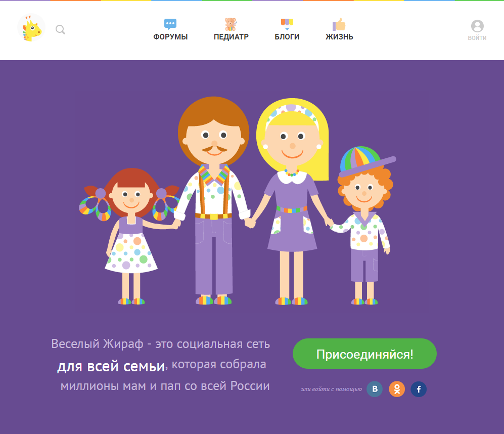Click the small arrow under blogs icon

287,29
